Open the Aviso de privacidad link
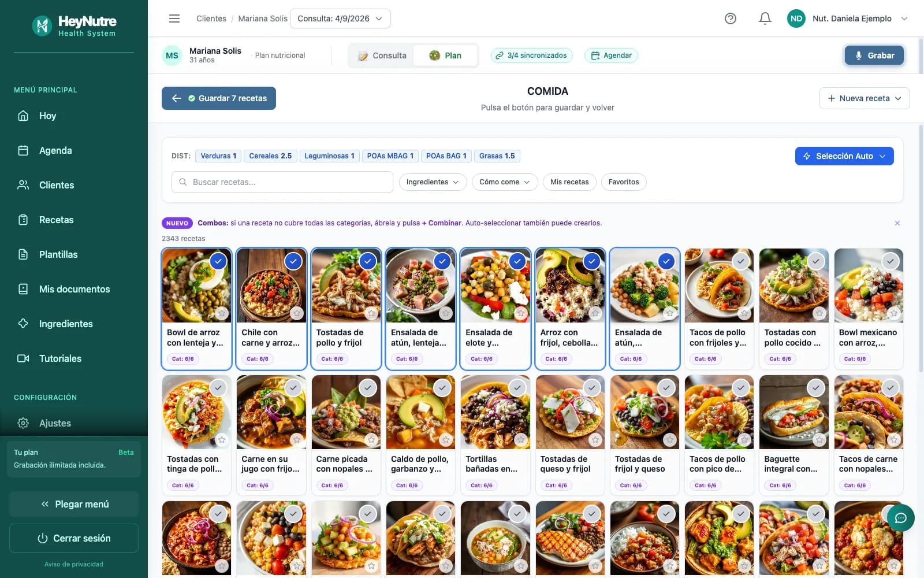This screenshot has width=924, height=578. pos(74,564)
